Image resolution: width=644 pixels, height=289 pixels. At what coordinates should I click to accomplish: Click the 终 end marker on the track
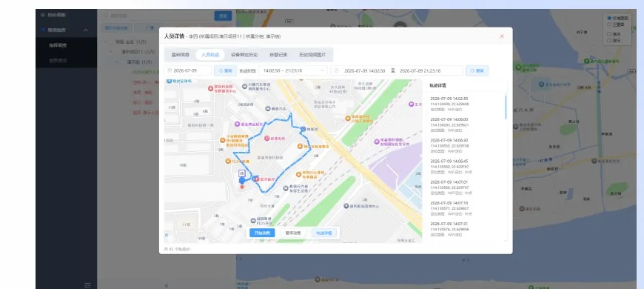click(242, 173)
